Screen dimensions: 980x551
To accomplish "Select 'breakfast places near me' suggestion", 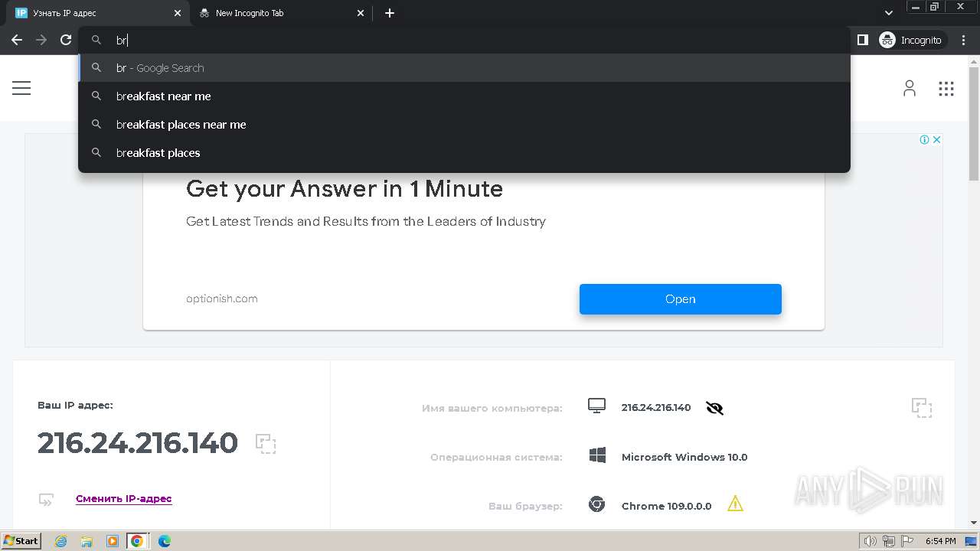I will click(x=464, y=125).
